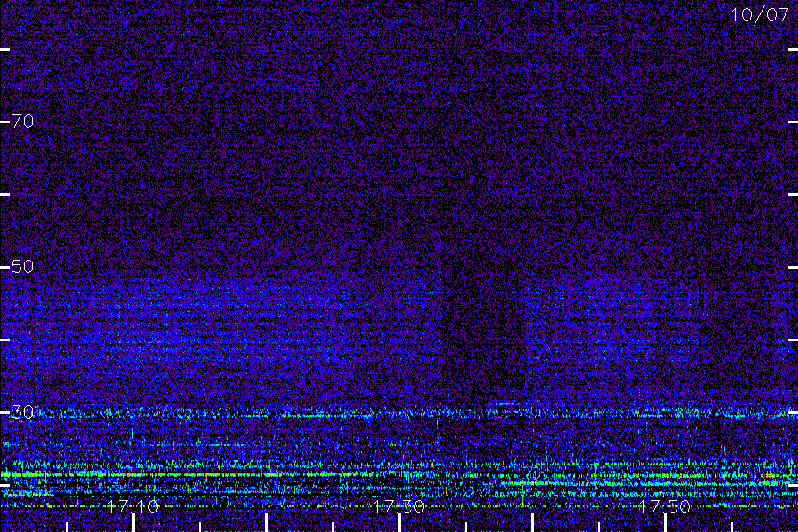Click the 17:50 time axis label

click(x=665, y=506)
